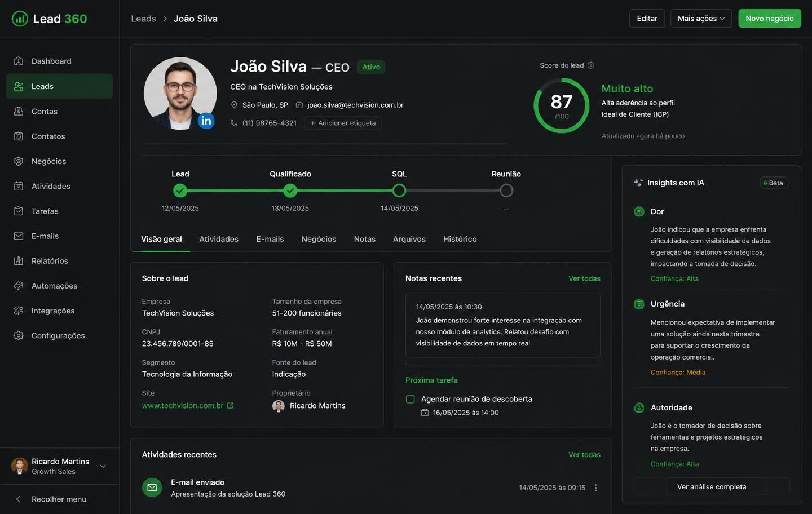This screenshot has height=514, width=812.
Task: Switch to the Visão geral tab
Action: 161,239
